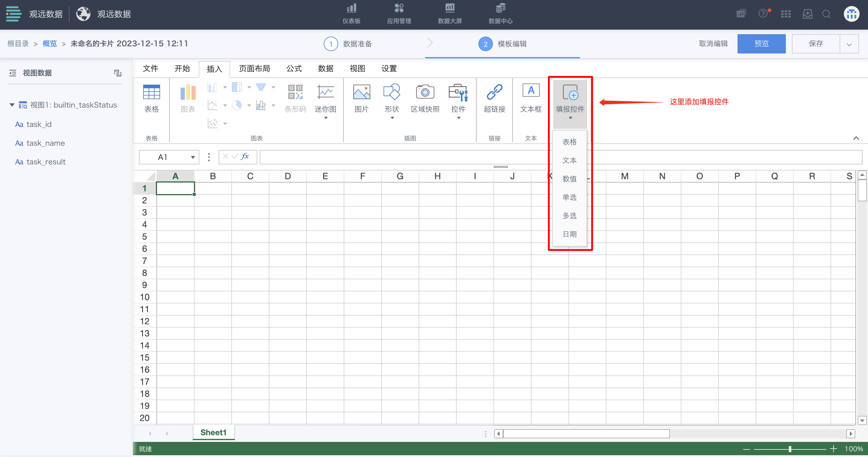Open the controls toolbox icon
Image resolution: width=868 pixels, height=457 pixels.
pos(458,92)
